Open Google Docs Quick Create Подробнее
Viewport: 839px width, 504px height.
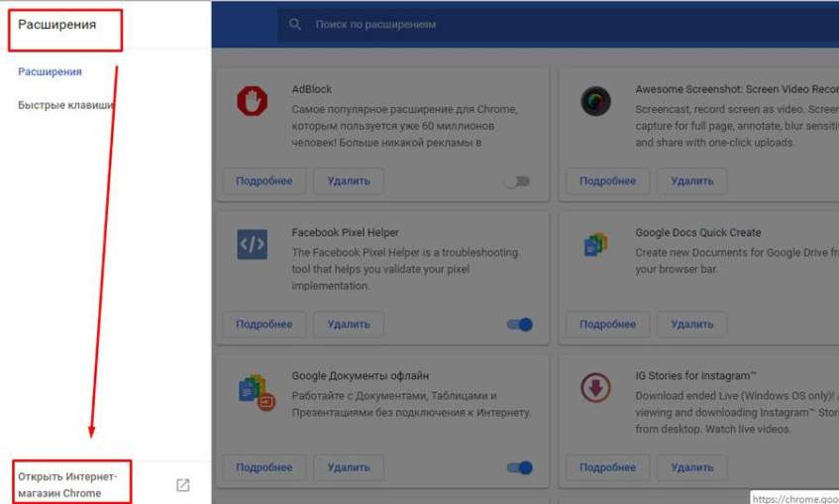point(607,324)
